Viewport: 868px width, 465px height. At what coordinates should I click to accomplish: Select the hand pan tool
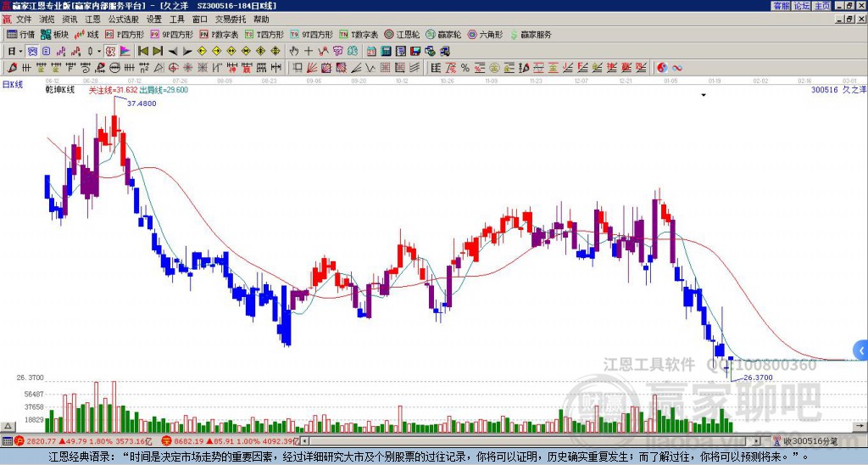[294, 52]
